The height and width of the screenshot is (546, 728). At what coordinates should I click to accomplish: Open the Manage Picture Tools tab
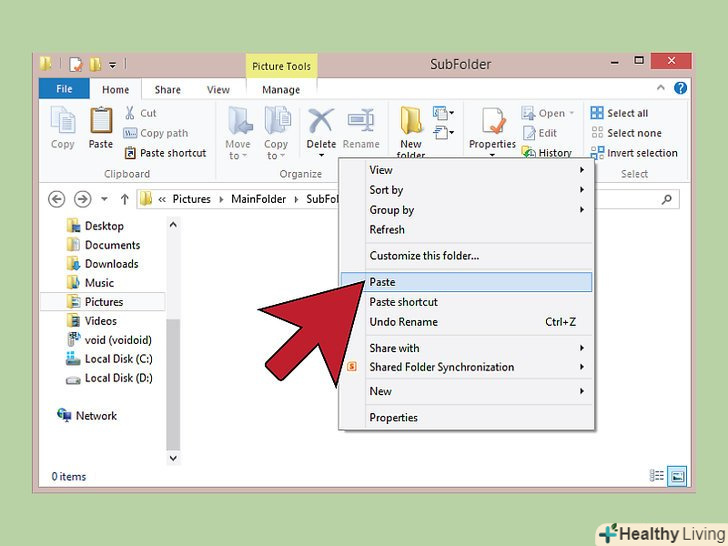[x=281, y=90]
